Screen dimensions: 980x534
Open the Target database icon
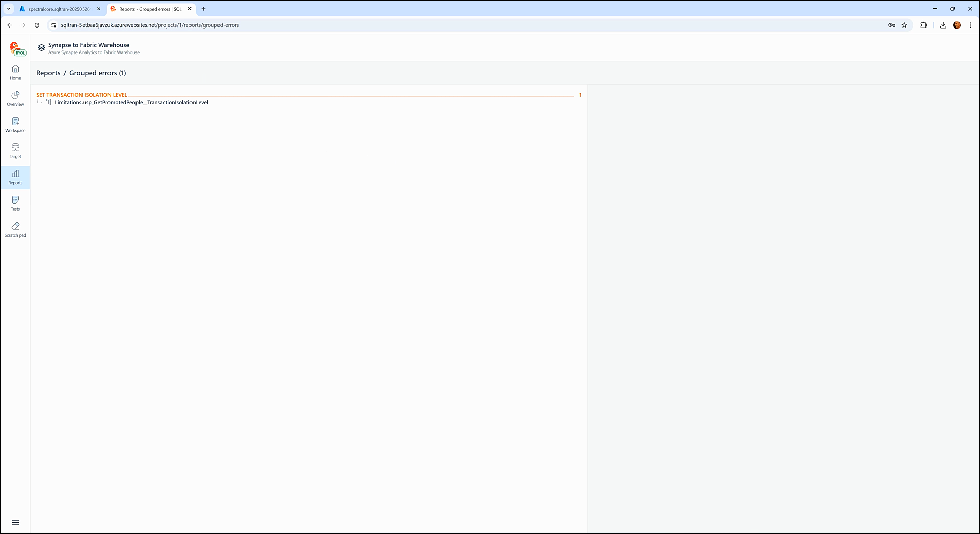click(15, 151)
